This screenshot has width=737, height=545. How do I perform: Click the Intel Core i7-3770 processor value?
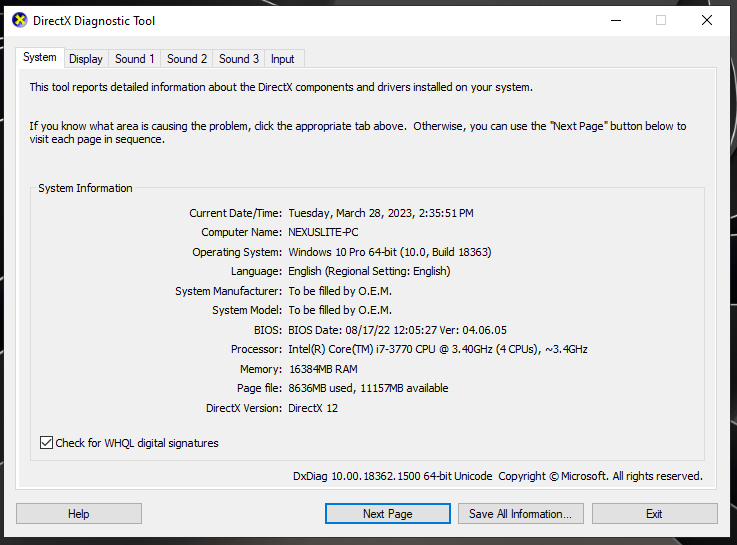[438, 349]
